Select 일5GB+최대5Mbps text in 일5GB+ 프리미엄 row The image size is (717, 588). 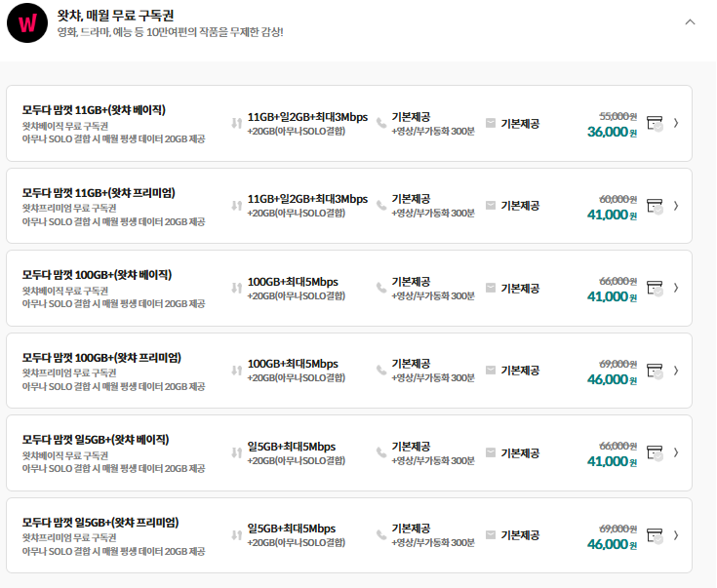click(x=292, y=529)
